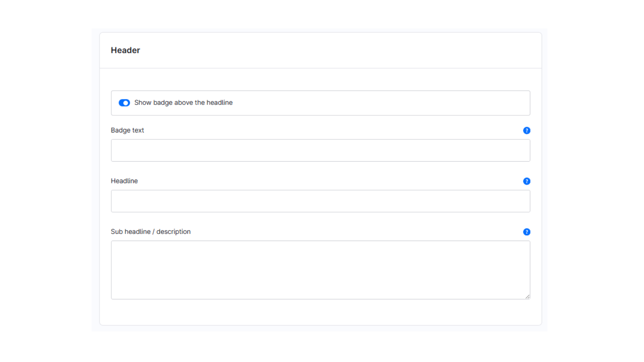
Task: Click the textarea resize handle corner
Action: (x=527, y=296)
